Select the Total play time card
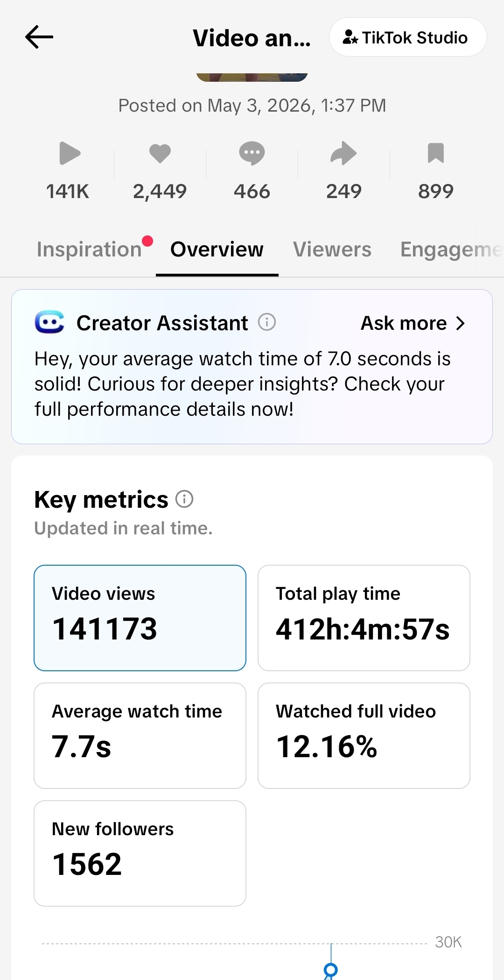Screen dimensions: 504x980 (x=364, y=618)
